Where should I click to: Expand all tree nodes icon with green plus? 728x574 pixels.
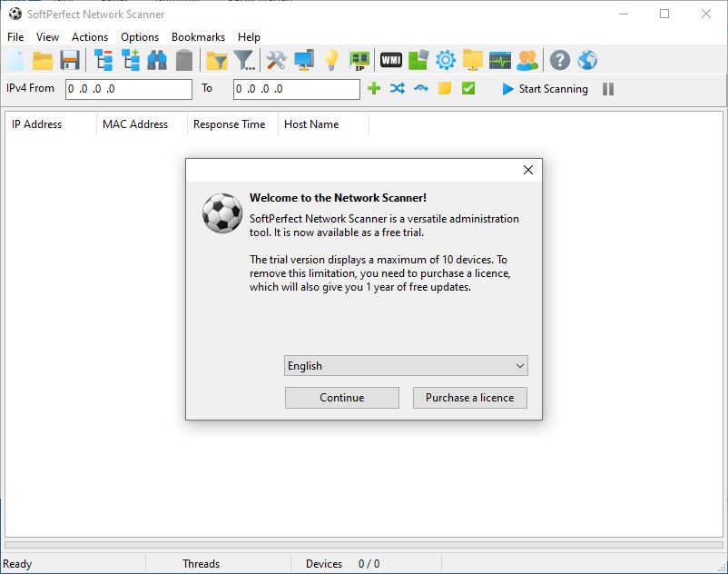pos(131,60)
